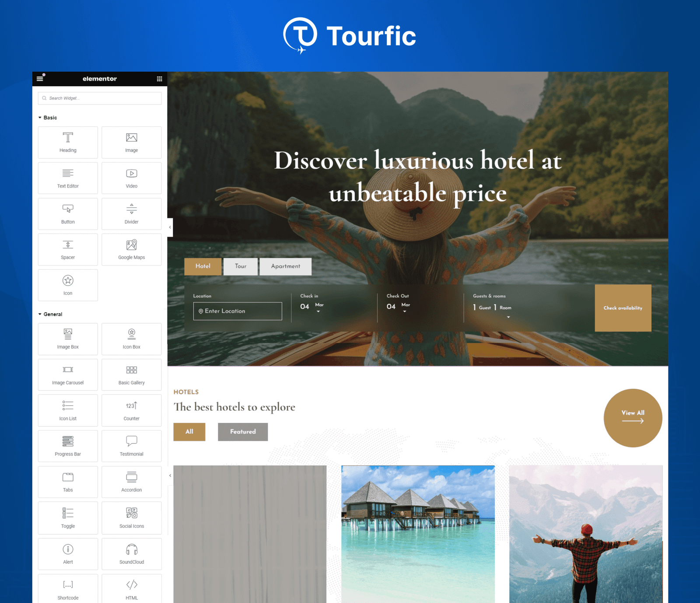Select the Image widget

coord(132,143)
